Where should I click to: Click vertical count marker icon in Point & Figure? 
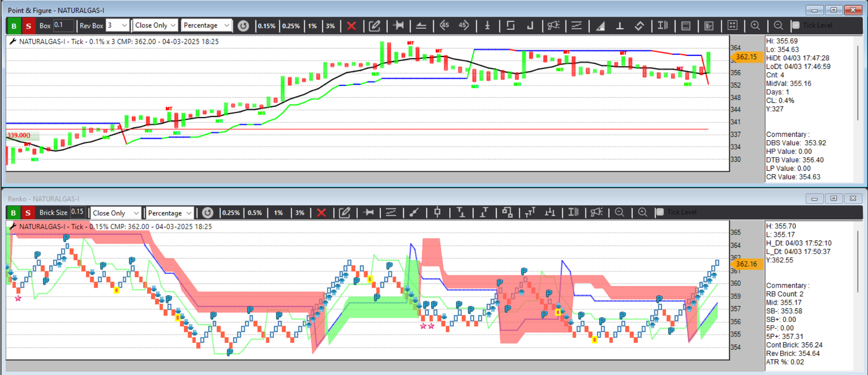click(488, 25)
